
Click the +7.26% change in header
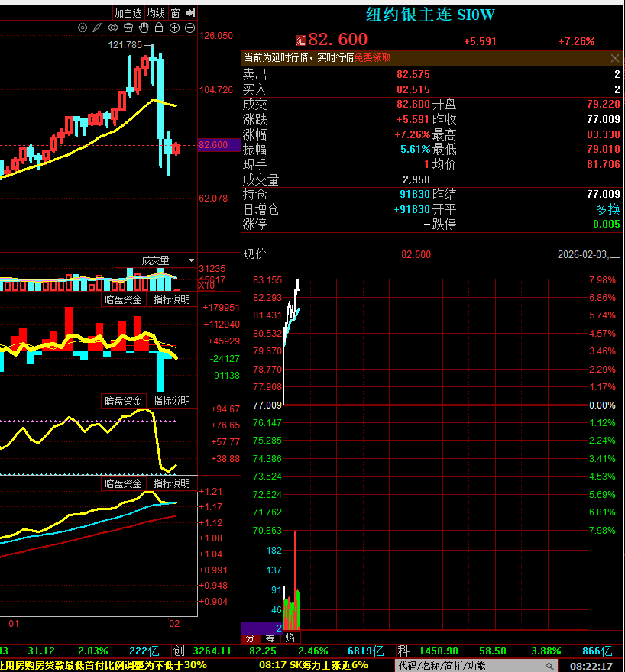pyautogui.click(x=577, y=41)
